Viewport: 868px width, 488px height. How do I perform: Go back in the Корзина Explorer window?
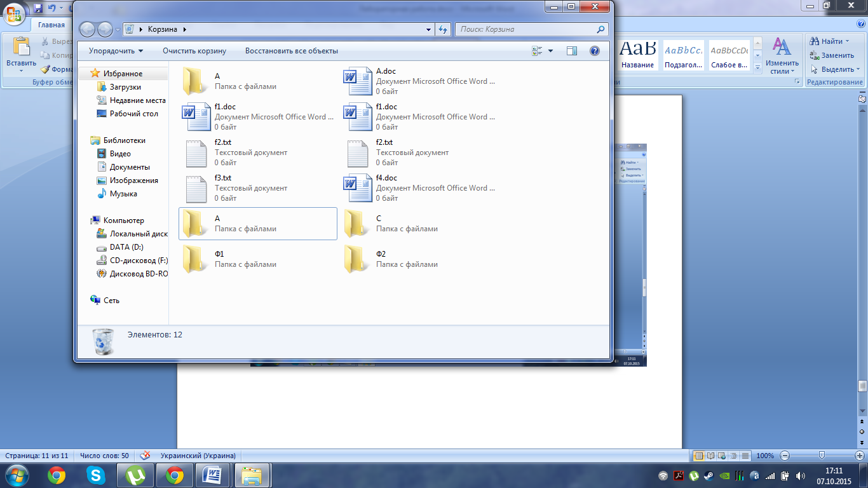[88, 29]
